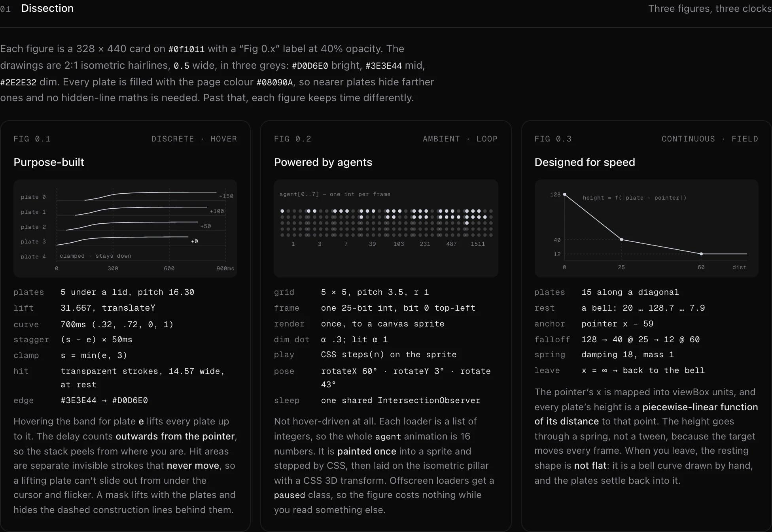
Task: Click the "#3E3E44 → #D0D6E0" edge value
Action: tap(104, 400)
